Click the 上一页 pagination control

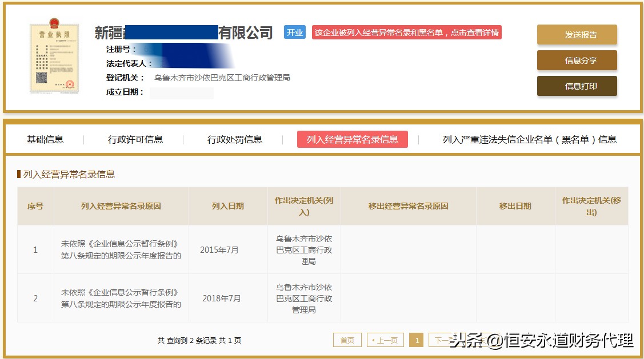coord(385,339)
